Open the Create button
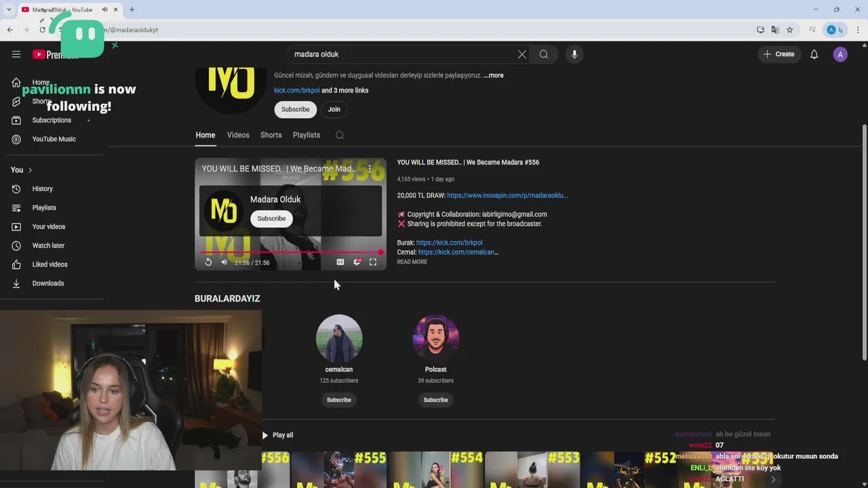Viewport: 868px width, 488px height. coord(778,54)
